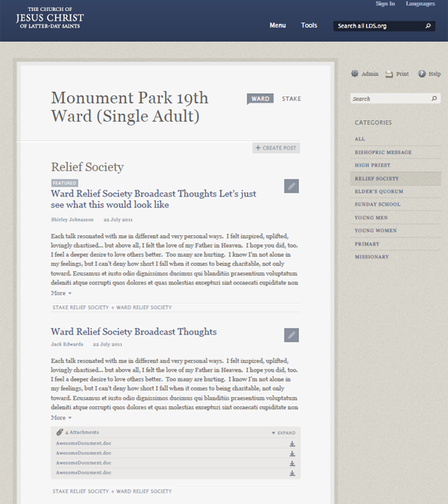Click Ward Relief Society tag under second post
Viewport: 448px width, 504px height.
click(x=144, y=491)
